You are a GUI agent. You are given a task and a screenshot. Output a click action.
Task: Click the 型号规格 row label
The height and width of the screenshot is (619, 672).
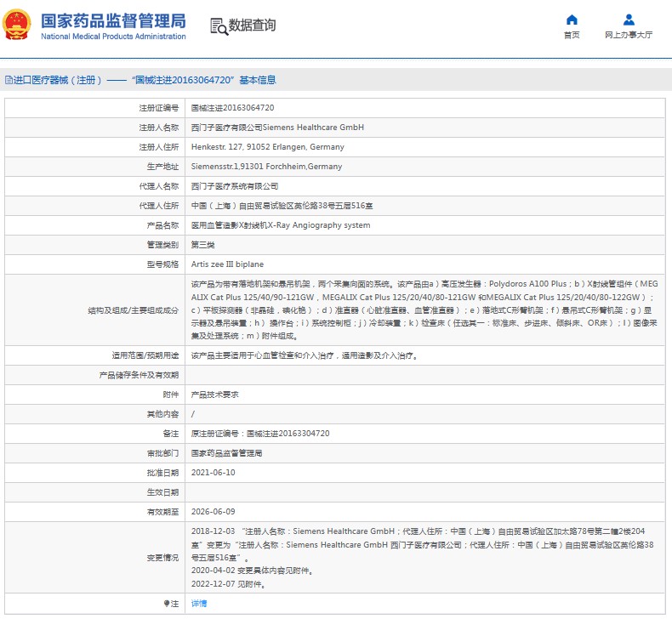162,264
